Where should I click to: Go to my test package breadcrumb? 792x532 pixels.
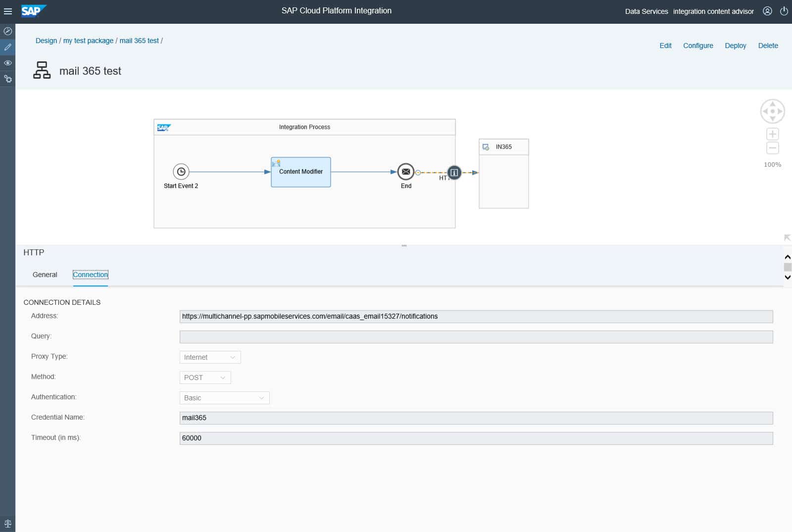pyautogui.click(x=88, y=41)
